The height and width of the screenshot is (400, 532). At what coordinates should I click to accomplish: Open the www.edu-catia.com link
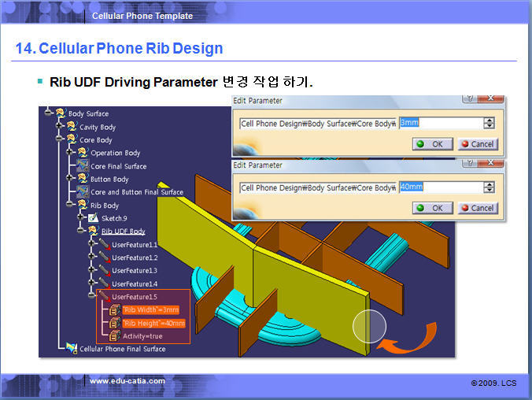pos(127,381)
